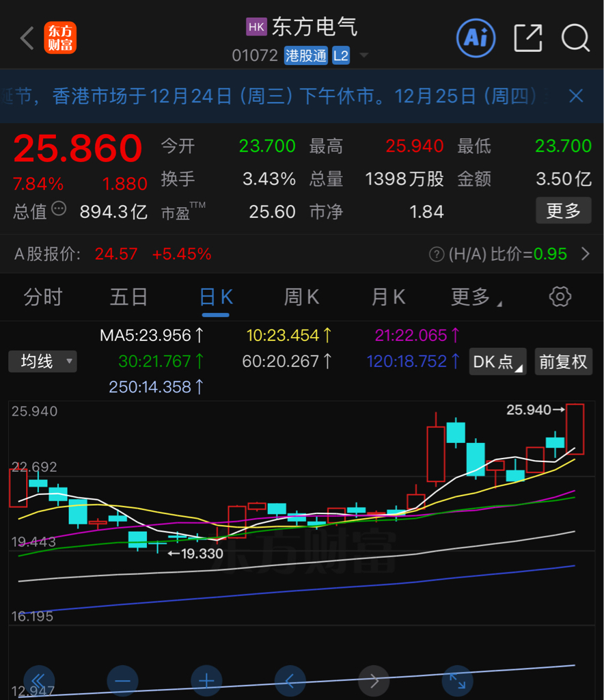Open the DK点 dropdown
The image size is (604, 700).
coord(498,361)
